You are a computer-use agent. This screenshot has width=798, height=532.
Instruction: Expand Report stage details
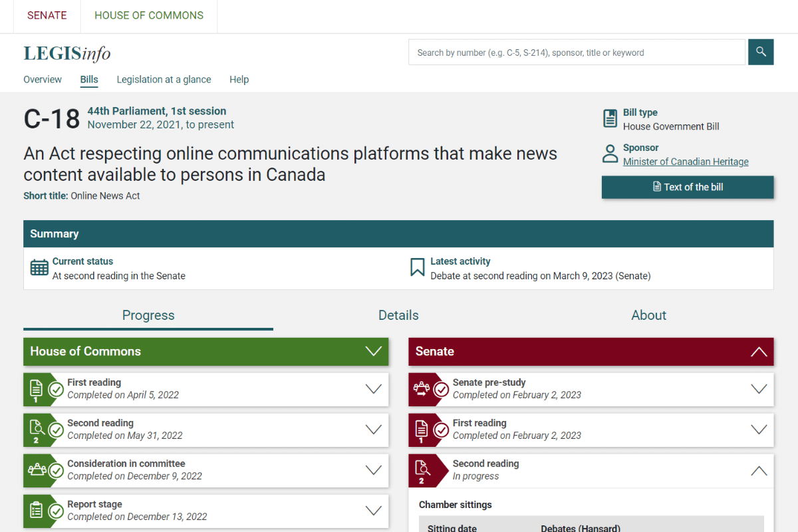(x=374, y=511)
